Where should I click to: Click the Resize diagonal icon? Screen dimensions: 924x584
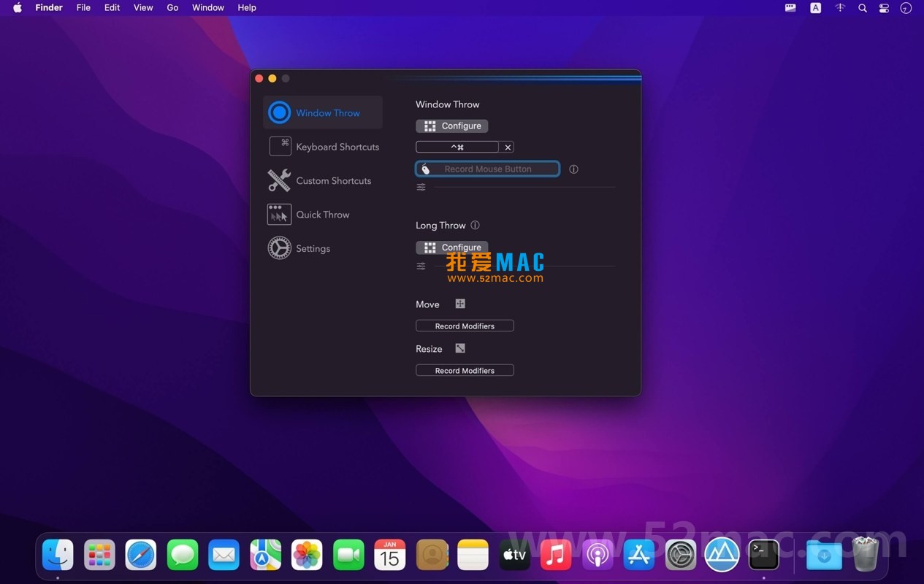[460, 348]
